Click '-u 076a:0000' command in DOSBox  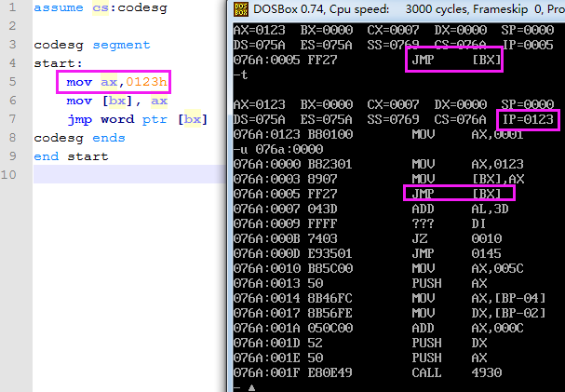pos(278,149)
